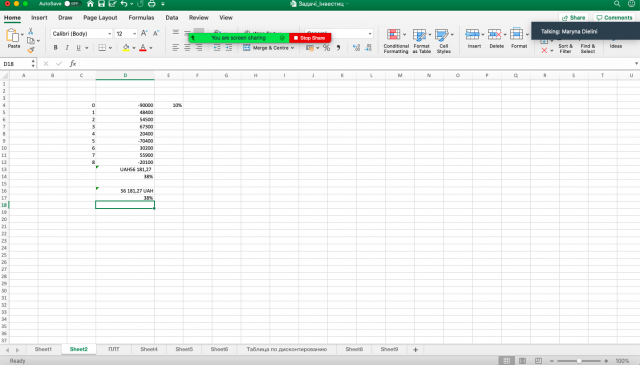Align text left

[x=176, y=48]
